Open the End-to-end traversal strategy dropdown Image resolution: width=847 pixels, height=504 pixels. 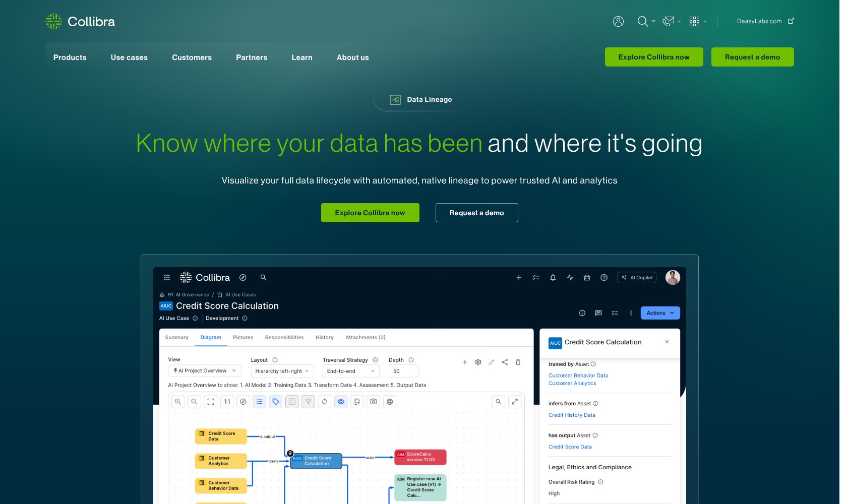[351, 371]
